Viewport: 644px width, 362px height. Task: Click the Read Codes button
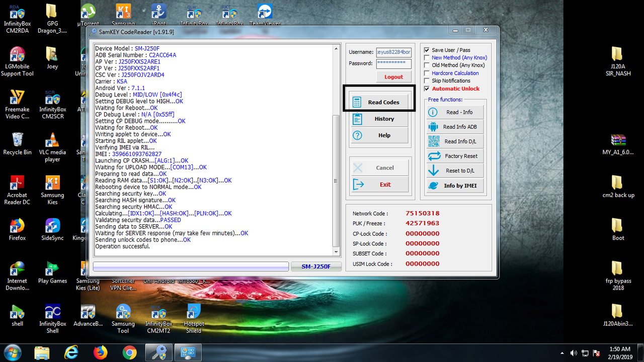[x=379, y=102]
